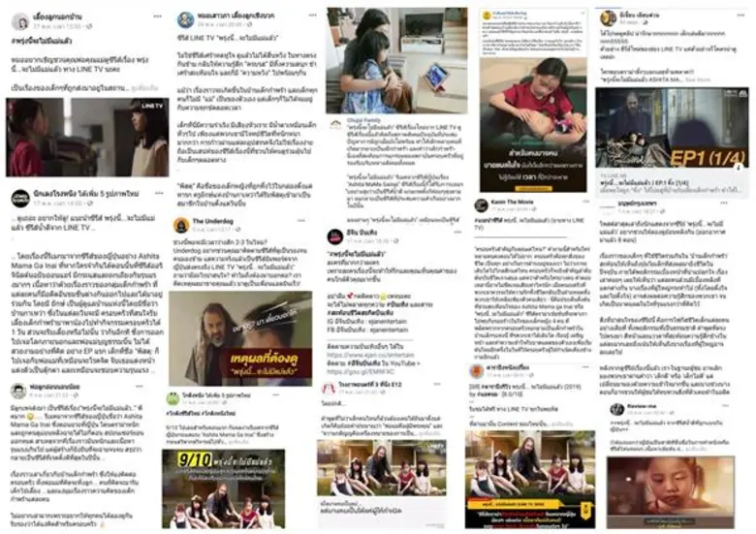
Task: Open the LINE TV scene image of two girls
Action: tap(87, 138)
